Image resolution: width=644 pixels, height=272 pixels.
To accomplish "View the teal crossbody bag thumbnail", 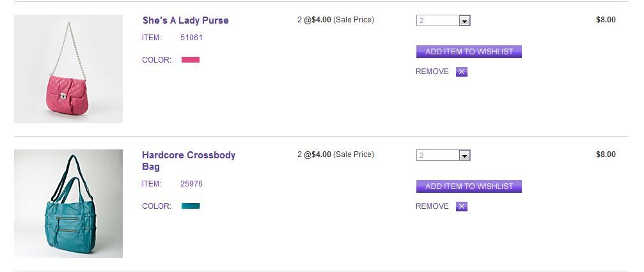I will pos(68,204).
